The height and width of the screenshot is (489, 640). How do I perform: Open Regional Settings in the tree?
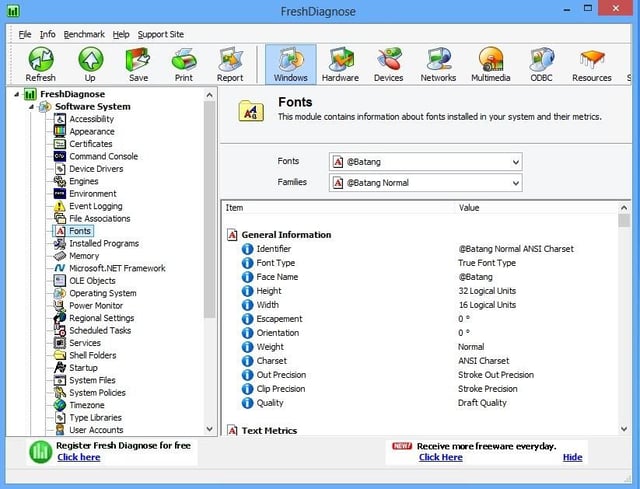(x=102, y=318)
